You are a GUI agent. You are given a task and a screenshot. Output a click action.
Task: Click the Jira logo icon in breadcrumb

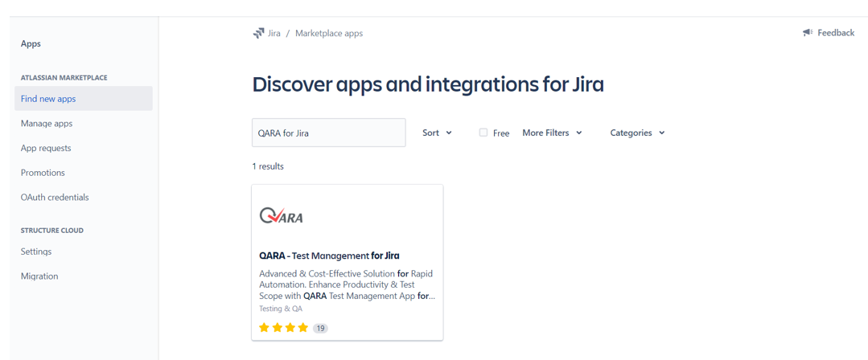click(x=258, y=33)
